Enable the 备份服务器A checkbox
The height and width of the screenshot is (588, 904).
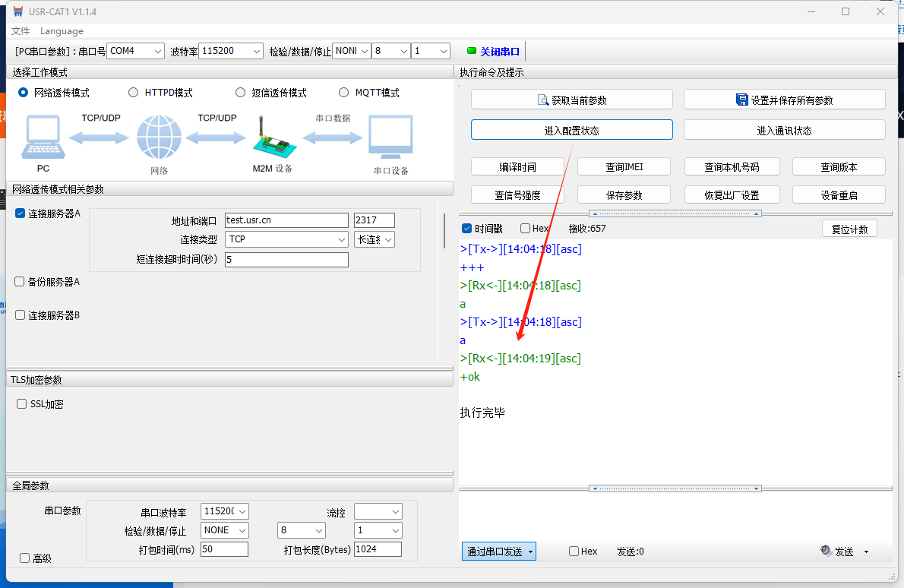click(x=20, y=282)
